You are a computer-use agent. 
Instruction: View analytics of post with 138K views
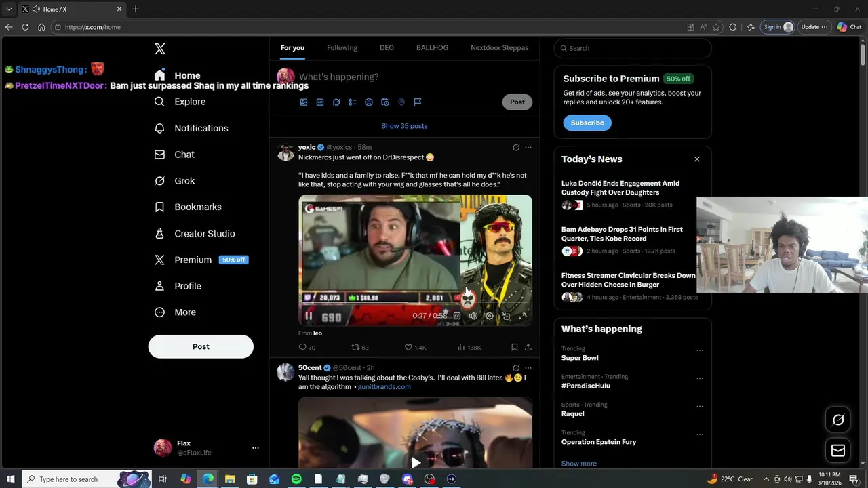click(x=469, y=348)
